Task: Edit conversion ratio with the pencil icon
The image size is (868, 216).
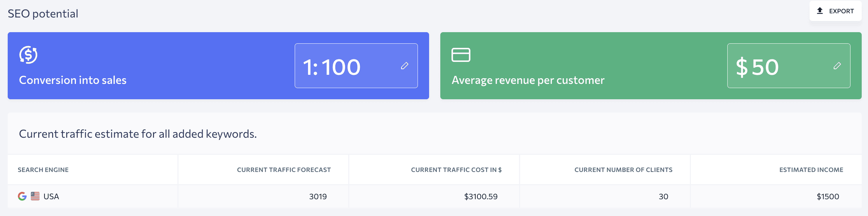Action: (405, 66)
